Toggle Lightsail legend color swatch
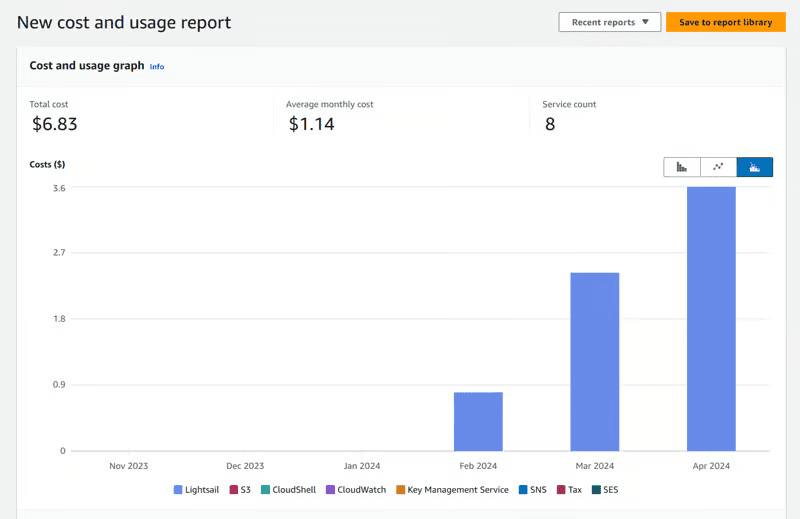The image size is (800, 519). click(178, 489)
